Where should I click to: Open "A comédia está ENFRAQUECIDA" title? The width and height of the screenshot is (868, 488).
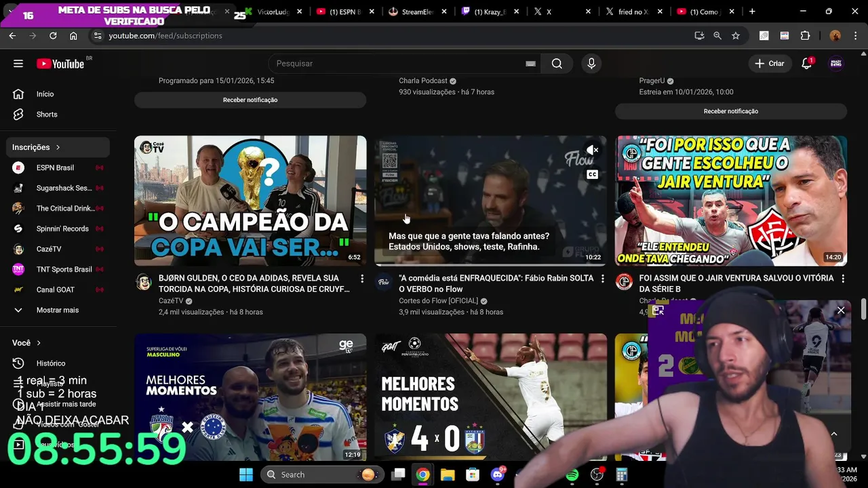pyautogui.click(x=496, y=284)
